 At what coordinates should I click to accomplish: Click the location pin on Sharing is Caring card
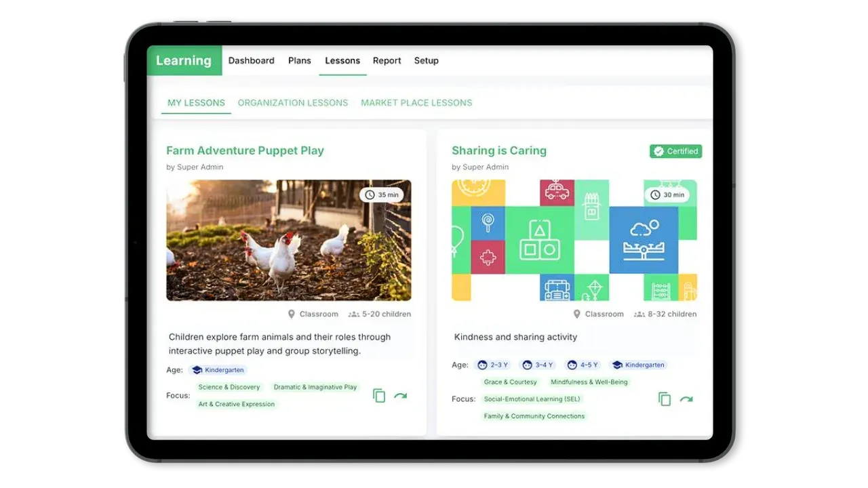[577, 314]
